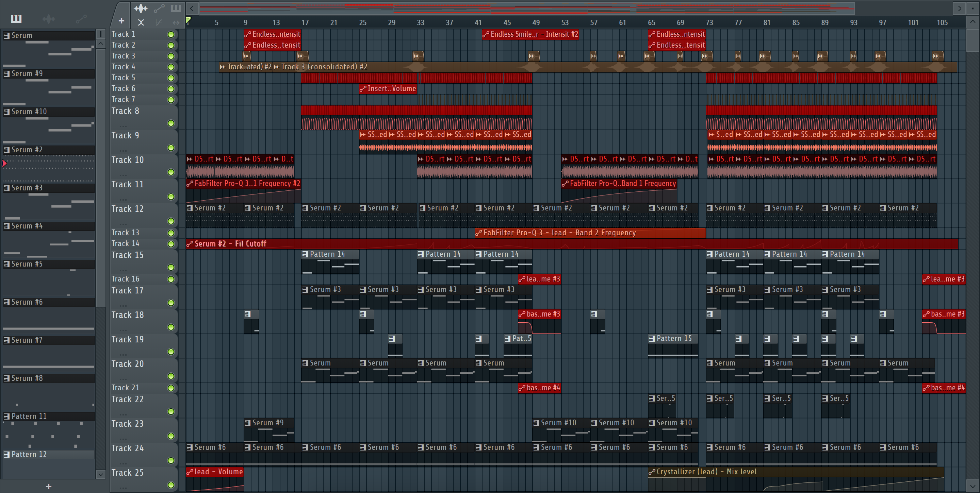The image size is (980, 493).
Task: Click the X icon in the clip toolbar
Action: (141, 22)
